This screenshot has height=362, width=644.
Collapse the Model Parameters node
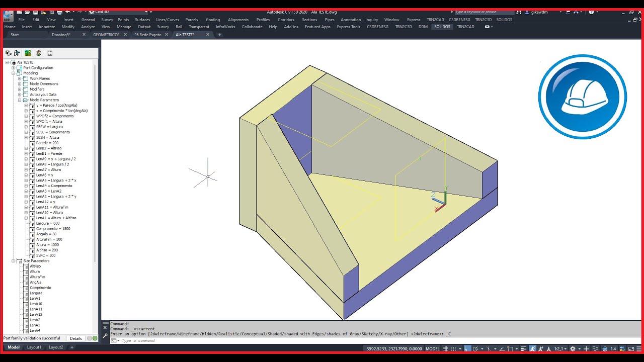coord(20,100)
